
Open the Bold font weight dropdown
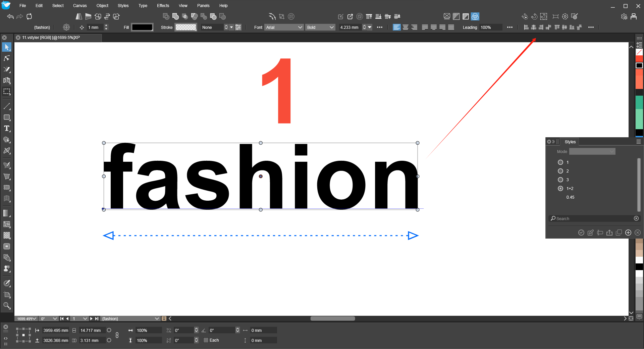point(320,27)
